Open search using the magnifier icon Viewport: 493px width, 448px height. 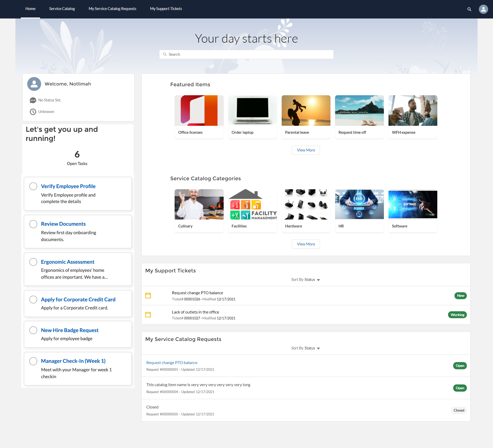tap(469, 9)
